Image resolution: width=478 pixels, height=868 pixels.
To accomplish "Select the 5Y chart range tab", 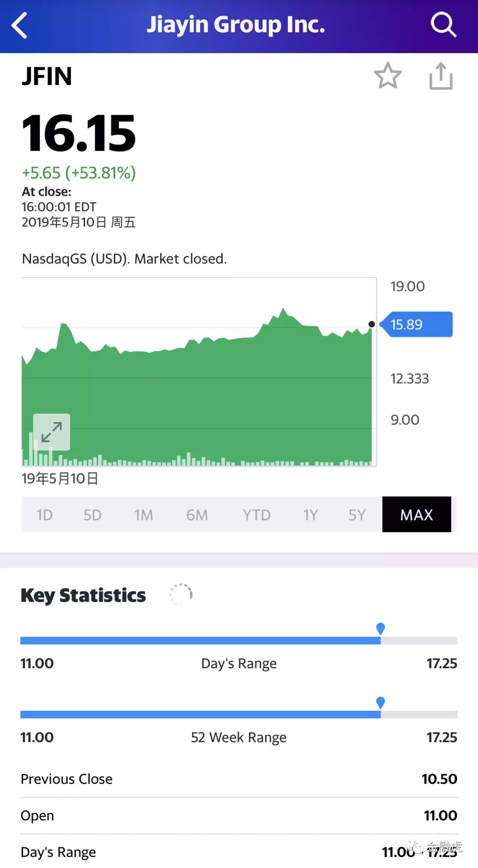I will pos(357,515).
